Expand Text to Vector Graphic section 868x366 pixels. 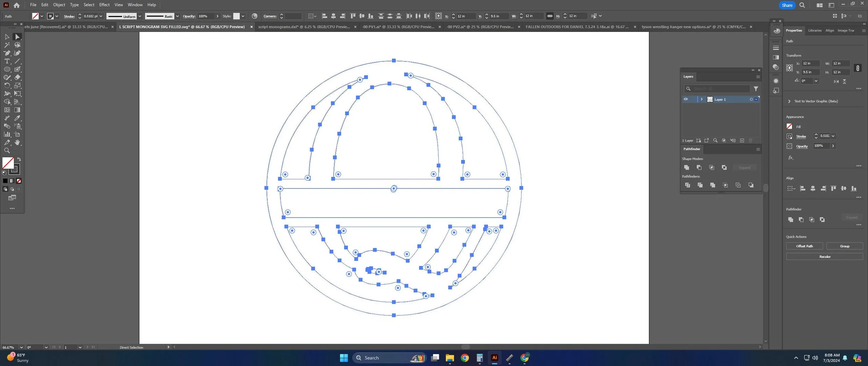click(789, 101)
